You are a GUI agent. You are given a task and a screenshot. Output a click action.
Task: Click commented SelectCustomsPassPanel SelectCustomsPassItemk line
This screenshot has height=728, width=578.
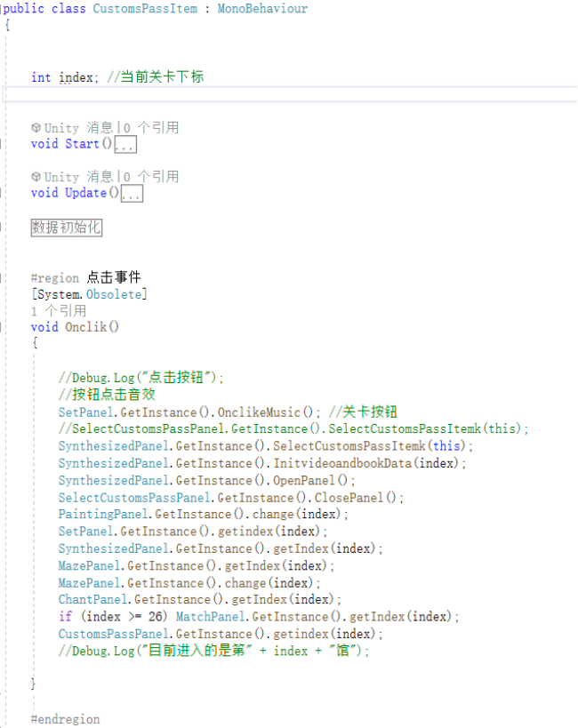[293, 428]
